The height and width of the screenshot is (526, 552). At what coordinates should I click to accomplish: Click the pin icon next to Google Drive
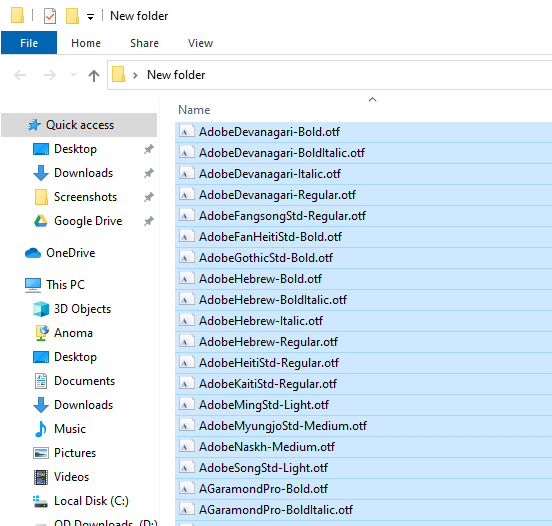(149, 221)
